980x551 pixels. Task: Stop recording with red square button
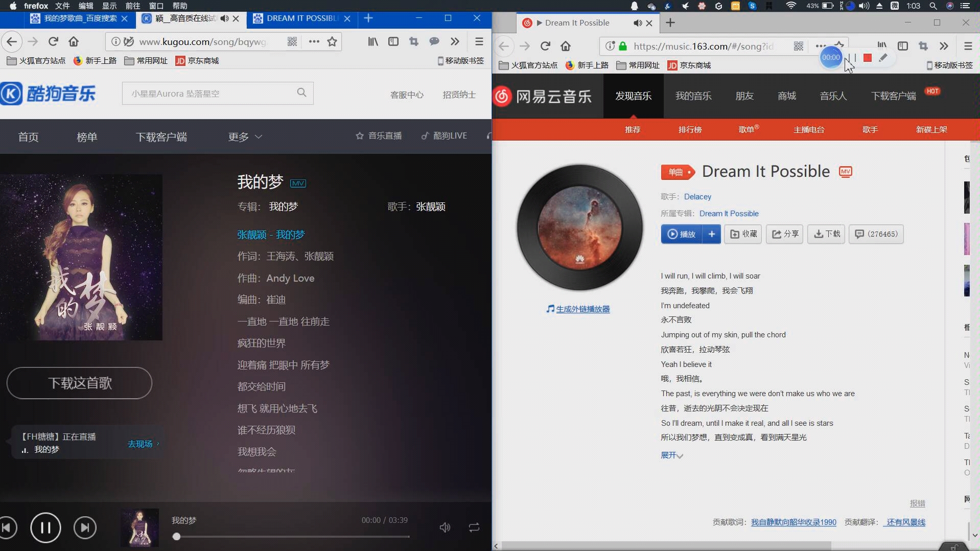pyautogui.click(x=867, y=58)
